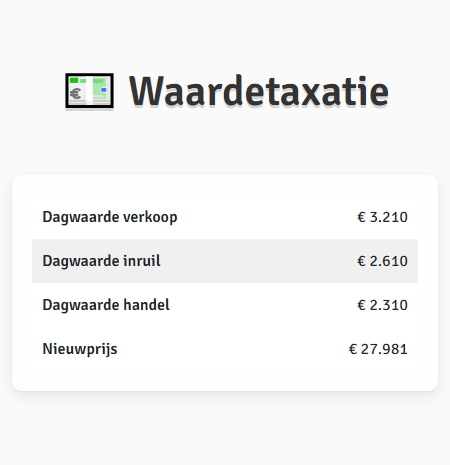Click the € 2.610 inruil value
The image size is (450, 465).
(x=382, y=261)
